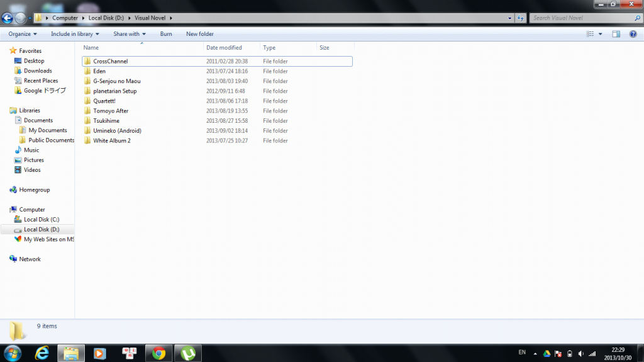Go back with the Back arrow button
644x362 pixels.
pyautogui.click(x=8, y=18)
